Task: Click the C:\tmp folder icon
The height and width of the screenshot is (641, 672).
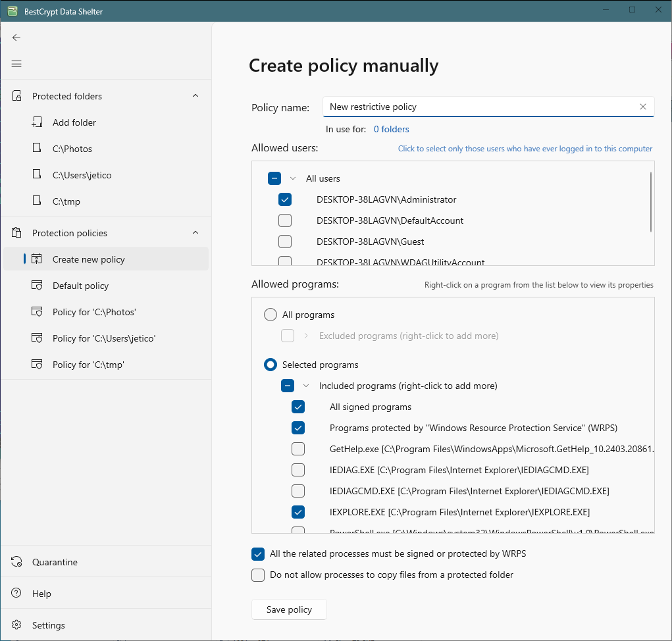Action: (38, 201)
